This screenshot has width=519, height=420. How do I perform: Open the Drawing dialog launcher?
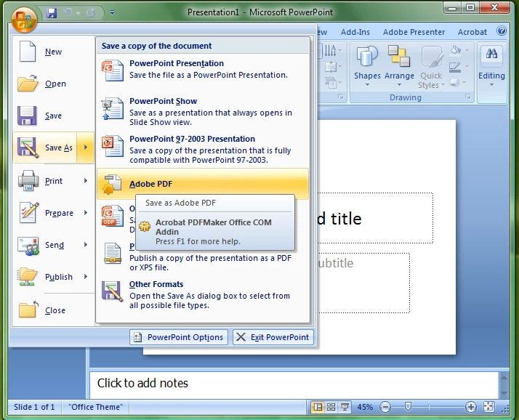[467, 97]
